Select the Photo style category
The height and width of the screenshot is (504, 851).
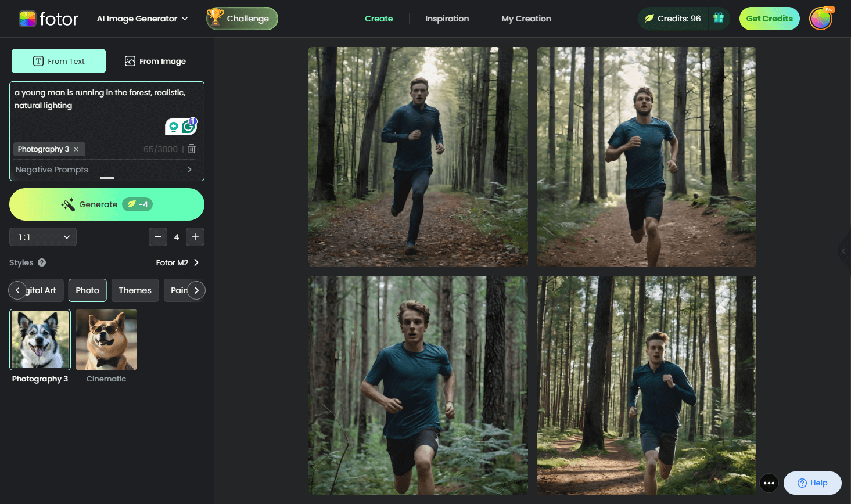click(x=88, y=290)
